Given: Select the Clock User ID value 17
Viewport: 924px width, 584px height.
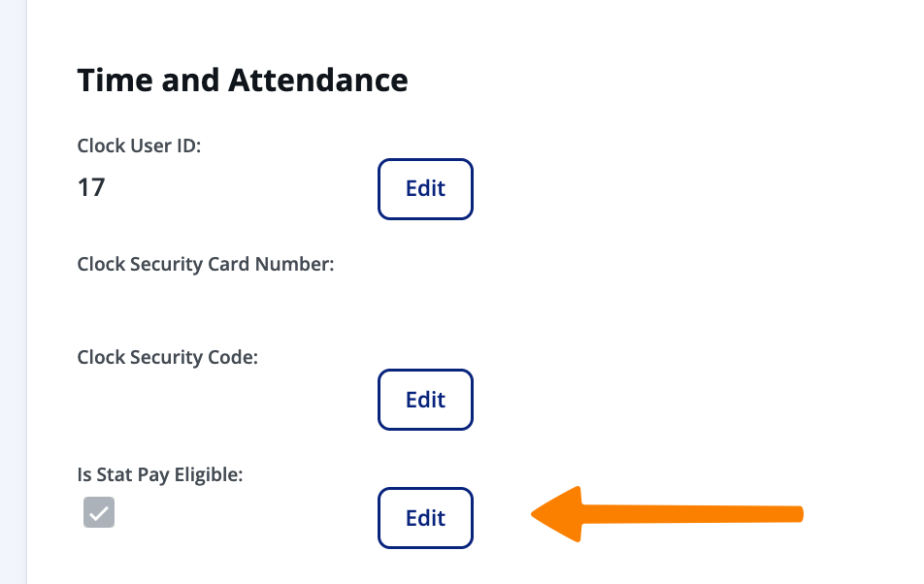Looking at the screenshot, I should point(91,186).
